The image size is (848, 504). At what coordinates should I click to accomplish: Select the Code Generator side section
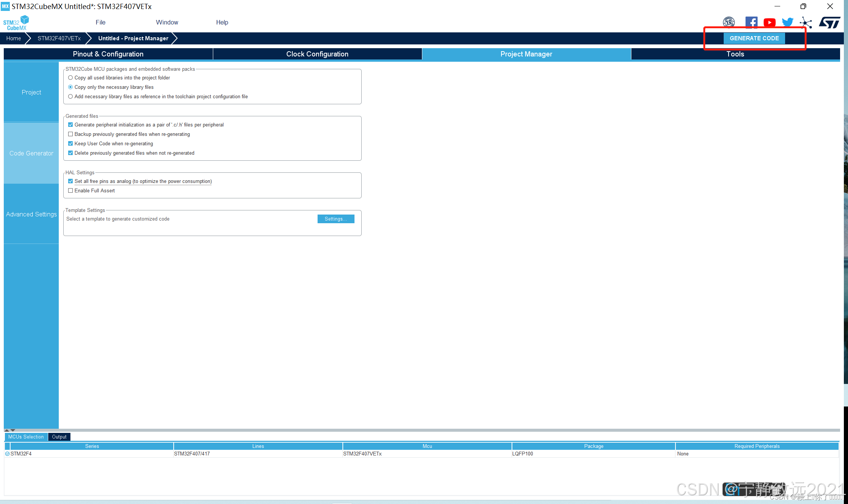point(31,154)
